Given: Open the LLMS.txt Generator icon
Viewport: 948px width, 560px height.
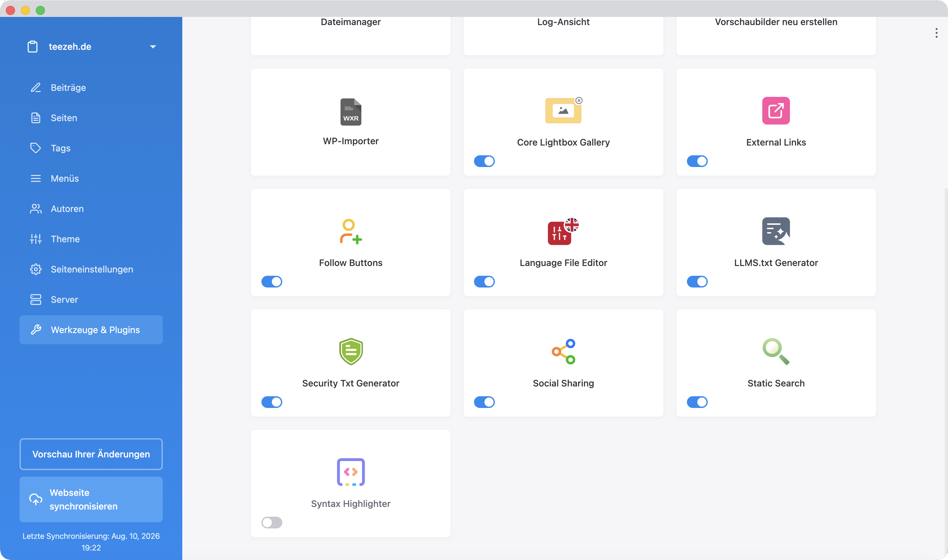Looking at the screenshot, I should [775, 231].
